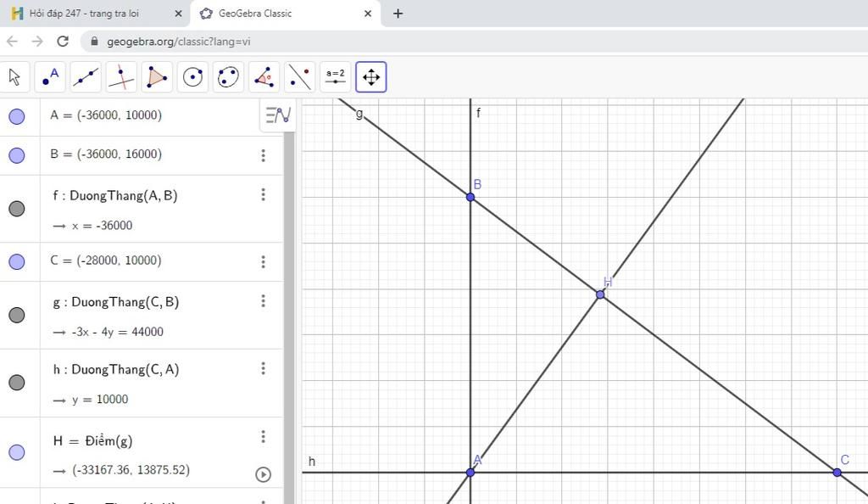Select the Ellipse conic tool
The width and height of the screenshot is (868, 504).
[x=228, y=77]
